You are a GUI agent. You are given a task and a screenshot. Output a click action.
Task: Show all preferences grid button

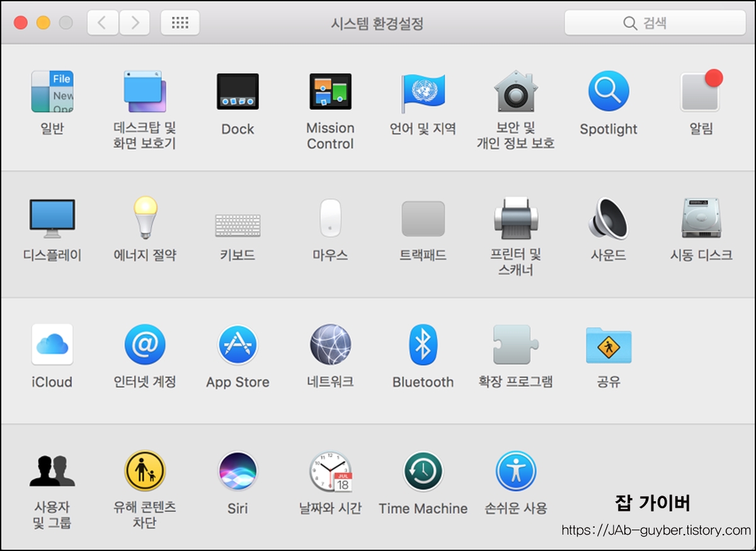click(180, 23)
